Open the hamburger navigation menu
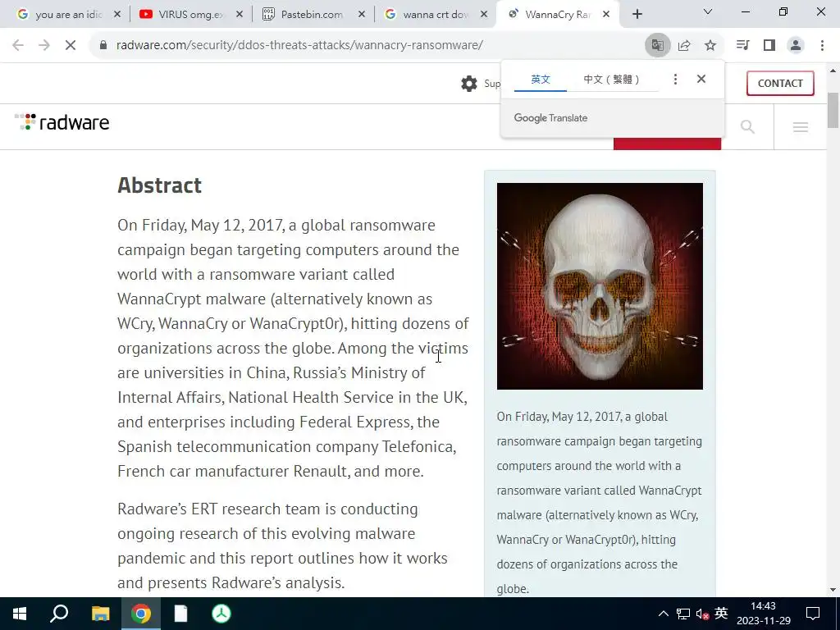 [x=801, y=127]
